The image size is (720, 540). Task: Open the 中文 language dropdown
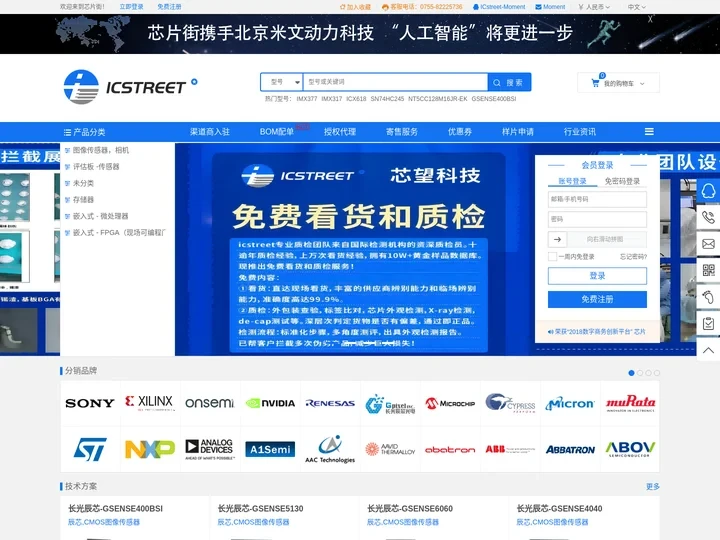(636, 7)
